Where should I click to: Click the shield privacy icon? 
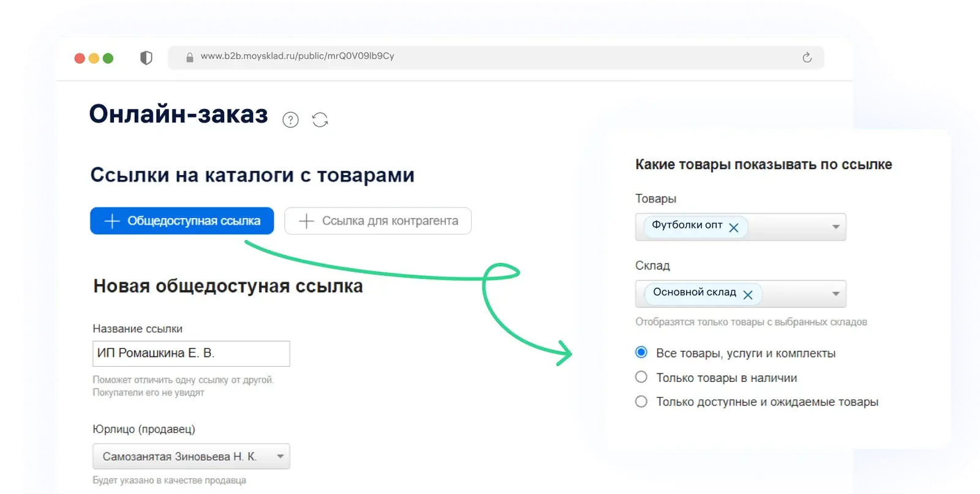click(x=146, y=58)
